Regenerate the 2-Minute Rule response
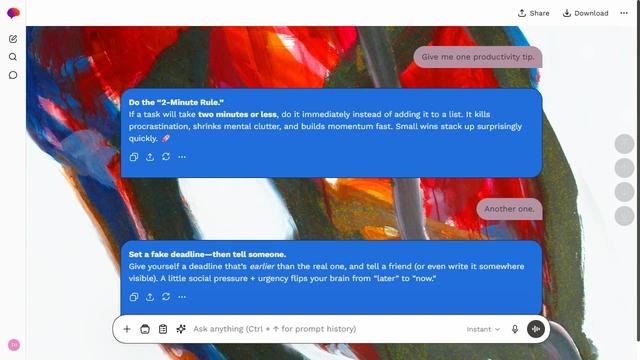 click(166, 157)
